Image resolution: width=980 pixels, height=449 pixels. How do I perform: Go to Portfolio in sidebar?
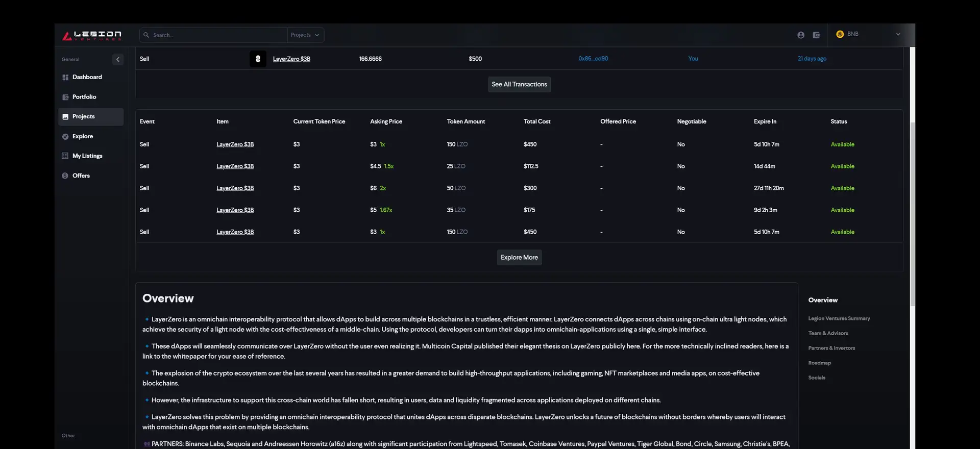(x=84, y=97)
